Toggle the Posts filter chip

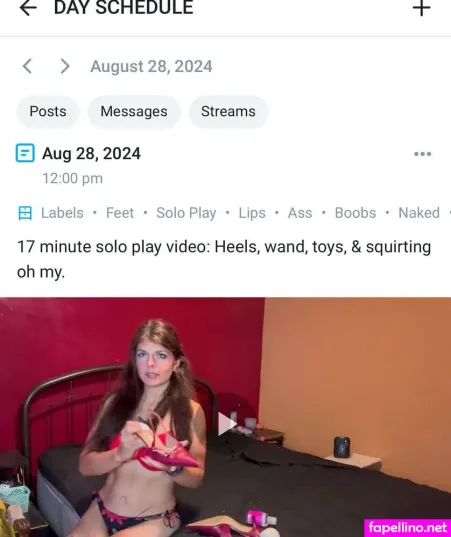(x=48, y=112)
